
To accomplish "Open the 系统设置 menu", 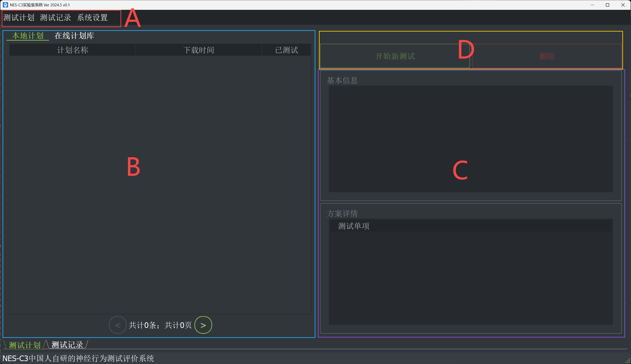I will point(92,18).
